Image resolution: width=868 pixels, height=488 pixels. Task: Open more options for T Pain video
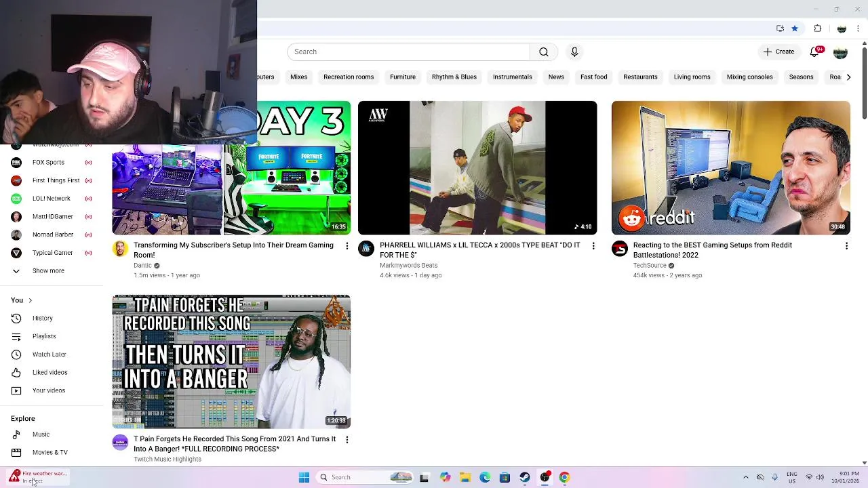point(347,440)
